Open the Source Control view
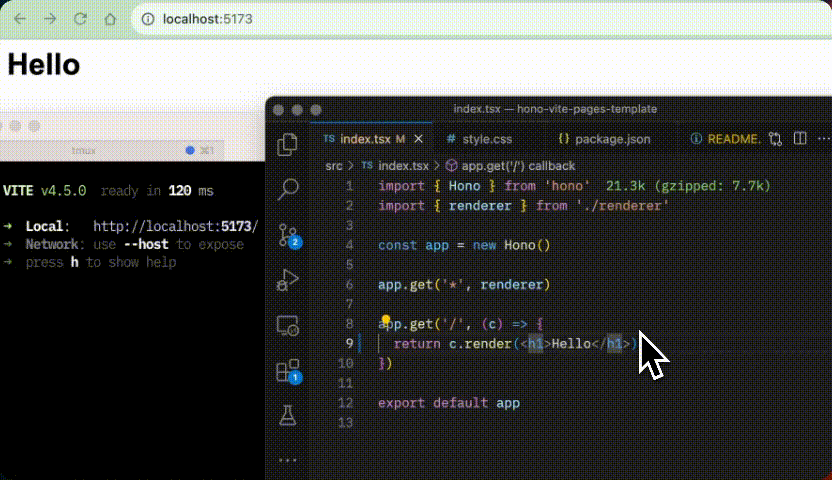This screenshot has width=832, height=480. click(289, 235)
